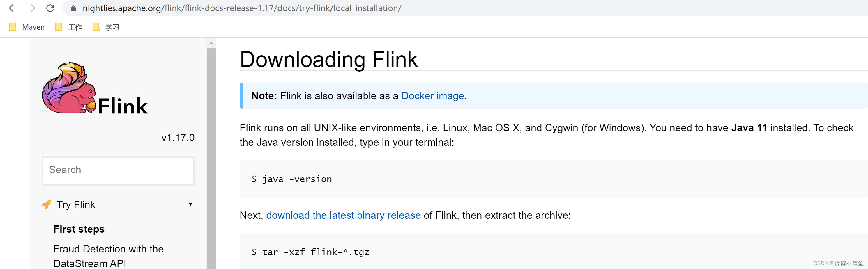The width and height of the screenshot is (868, 269).
Task: Click the address bar URL
Action: pyautogui.click(x=242, y=8)
